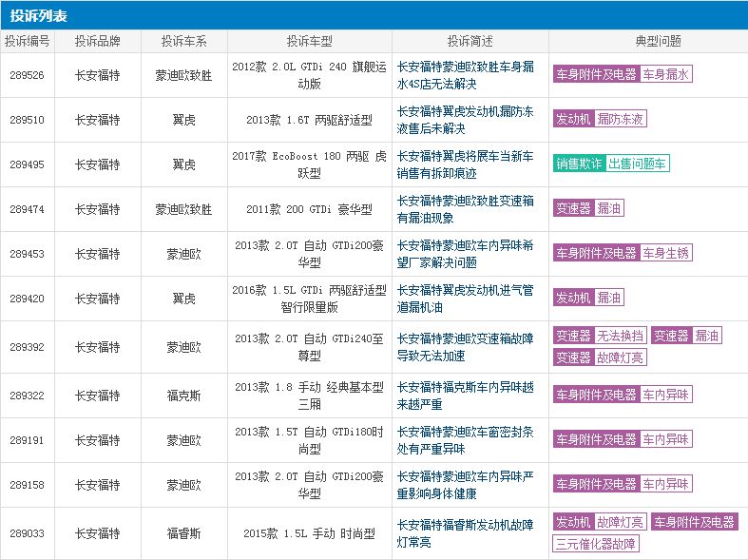Click the 三元催化器故障 tag
The height and width of the screenshot is (560, 748).
pos(596,544)
